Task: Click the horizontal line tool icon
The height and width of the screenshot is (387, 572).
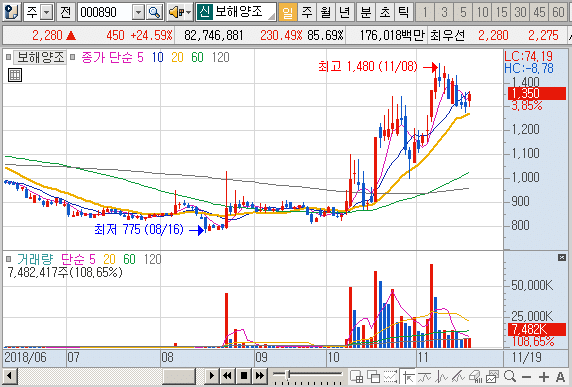Action: tap(425, 376)
